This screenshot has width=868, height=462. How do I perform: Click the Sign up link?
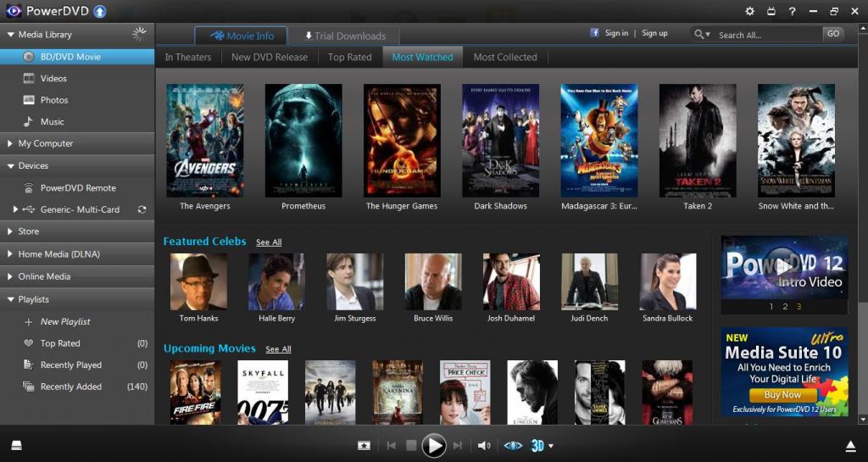655,33
